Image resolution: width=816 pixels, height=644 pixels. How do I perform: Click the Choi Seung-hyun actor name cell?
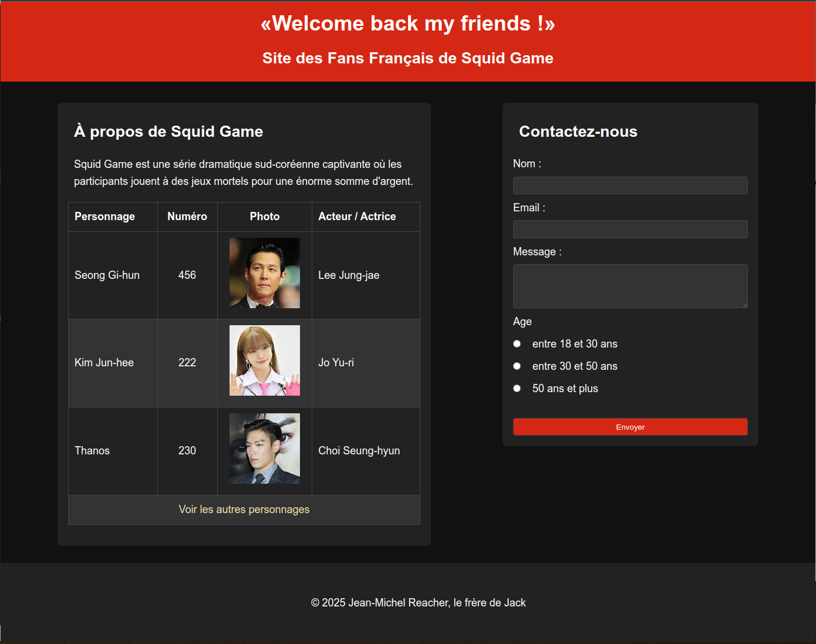tap(359, 451)
